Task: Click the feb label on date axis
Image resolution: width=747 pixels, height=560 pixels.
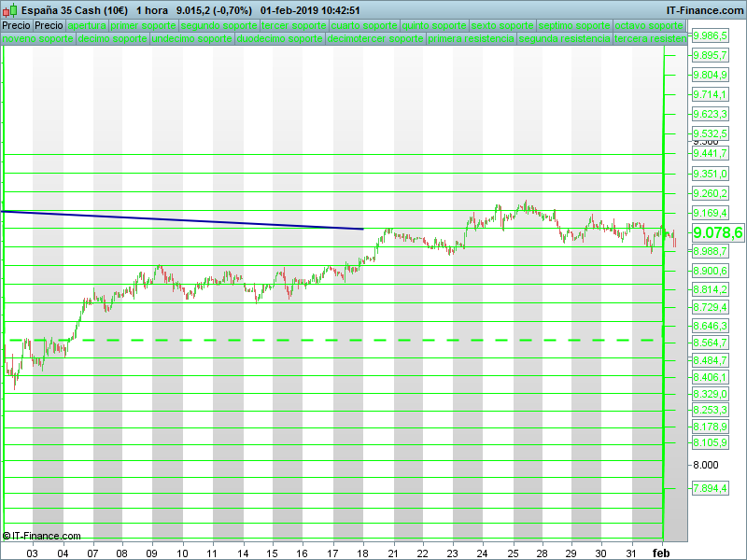Action: click(x=661, y=553)
